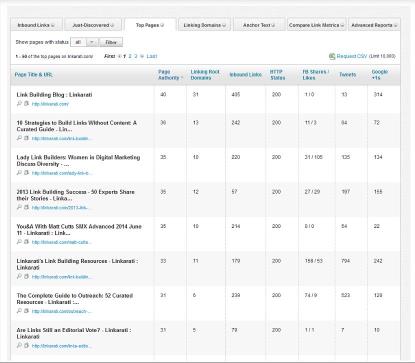Click title 'Link Building Blog : Linkarati'
The width and height of the screenshot is (415, 363).
(54, 95)
